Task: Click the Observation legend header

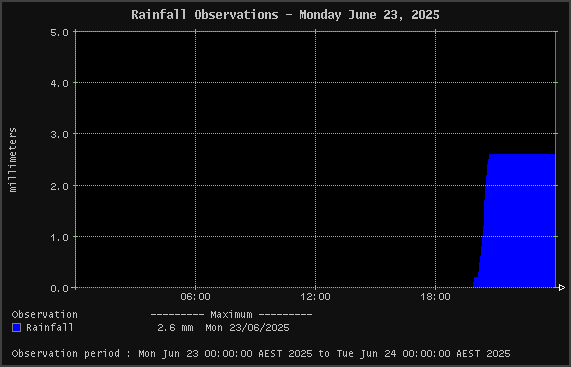Action: coord(44,314)
